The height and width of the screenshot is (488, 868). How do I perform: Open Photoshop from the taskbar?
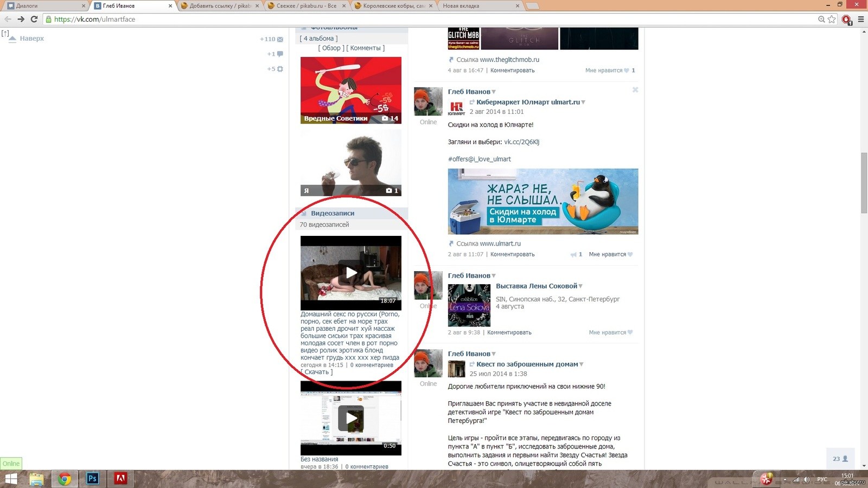pyautogui.click(x=92, y=478)
